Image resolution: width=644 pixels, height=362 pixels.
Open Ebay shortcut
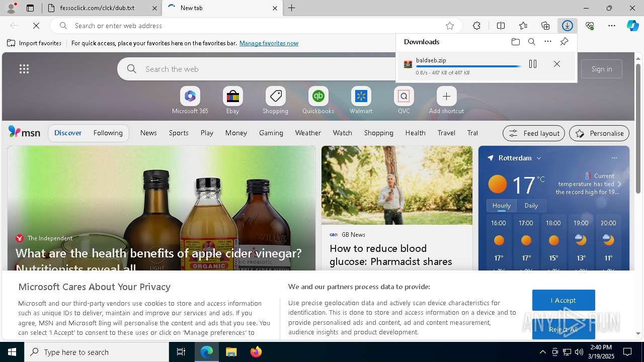pos(232,101)
